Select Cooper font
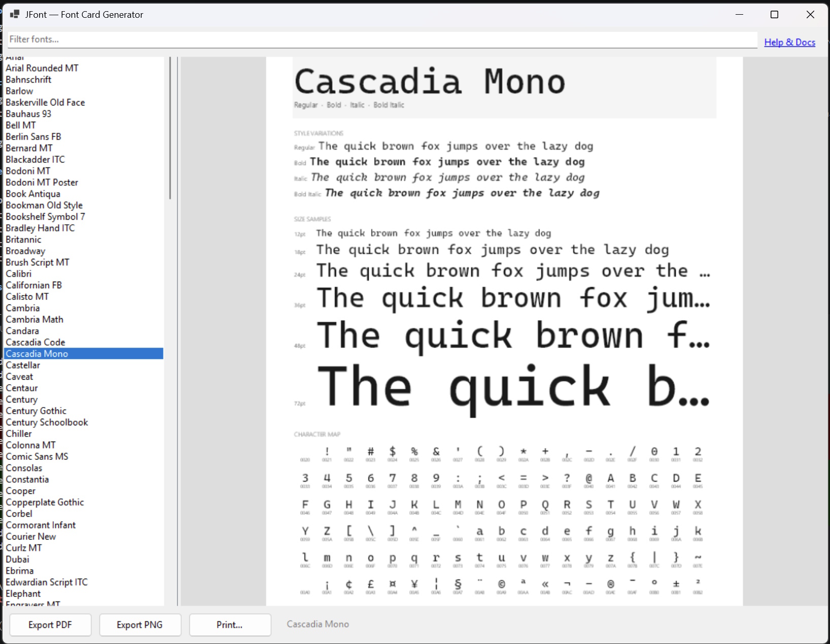The width and height of the screenshot is (830, 644). pyautogui.click(x=84, y=491)
